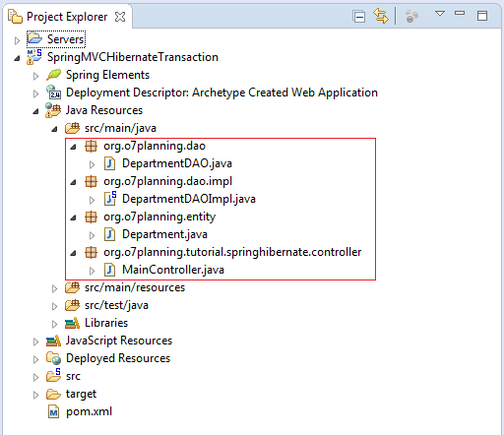Click the Deployed Resources icon
504x435 pixels.
pos(53,358)
